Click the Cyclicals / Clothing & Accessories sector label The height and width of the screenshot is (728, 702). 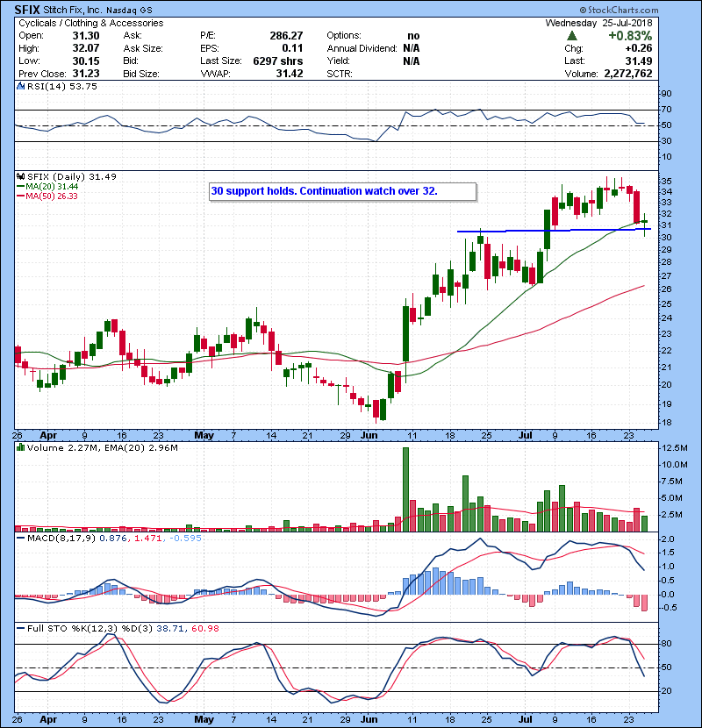pos(91,23)
